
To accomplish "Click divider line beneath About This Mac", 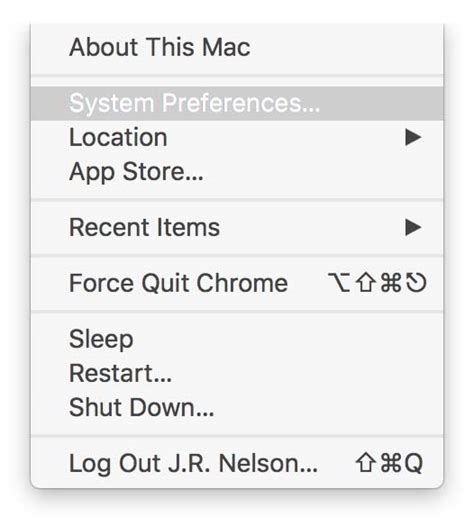I will point(237,76).
